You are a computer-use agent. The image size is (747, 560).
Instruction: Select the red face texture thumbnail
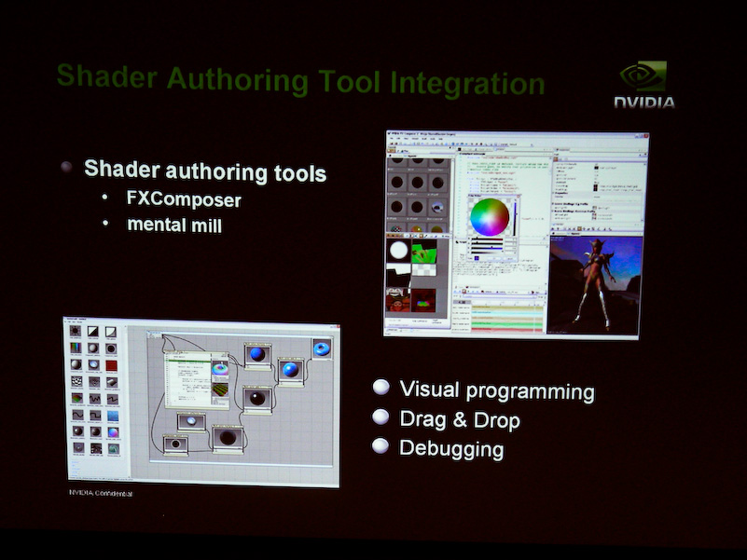click(398, 301)
